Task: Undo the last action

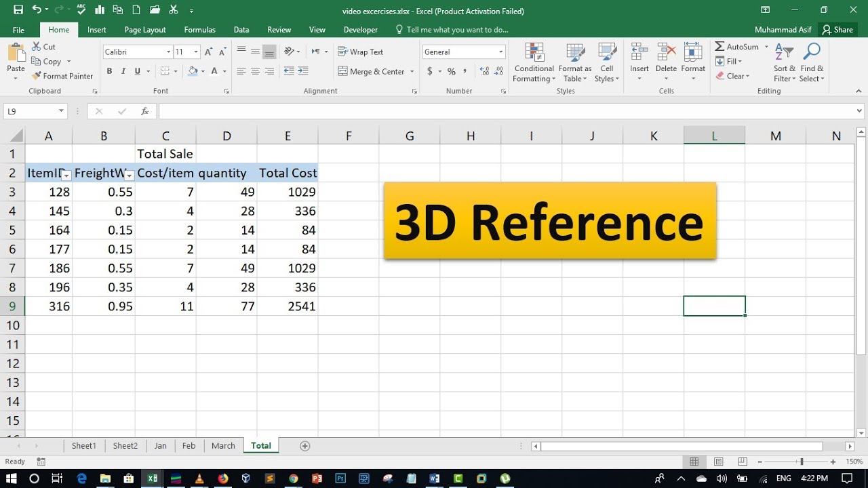Action: [x=37, y=10]
